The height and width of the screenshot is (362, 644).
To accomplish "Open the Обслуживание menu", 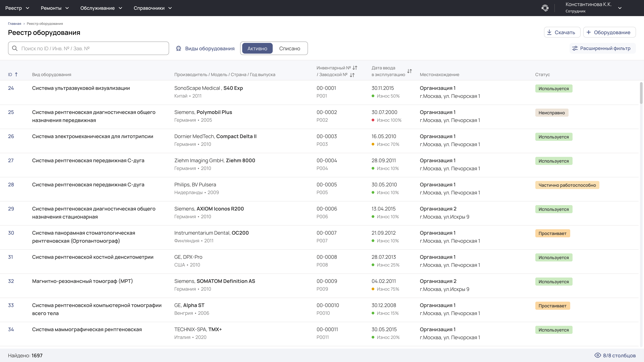I will (x=101, y=8).
